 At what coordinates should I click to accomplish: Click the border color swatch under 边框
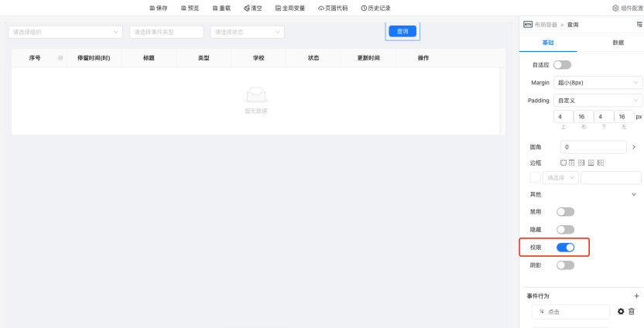(x=535, y=178)
